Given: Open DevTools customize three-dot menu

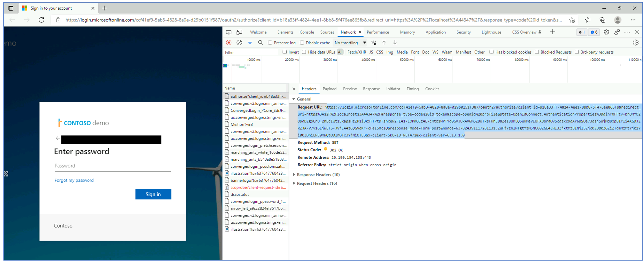Looking at the screenshot, I should (x=627, y=32).
